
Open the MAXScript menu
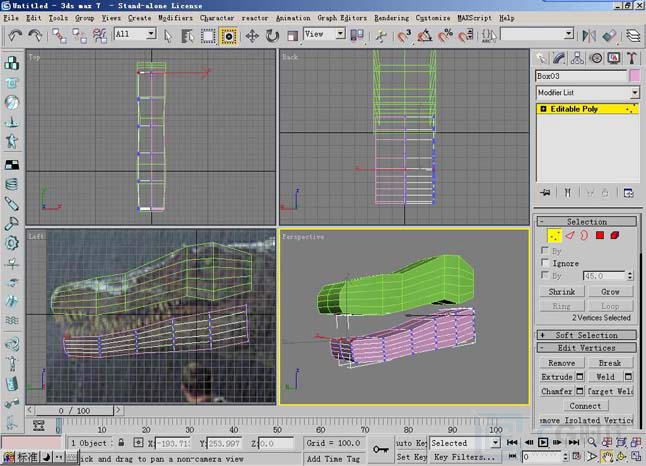point(474,18)
